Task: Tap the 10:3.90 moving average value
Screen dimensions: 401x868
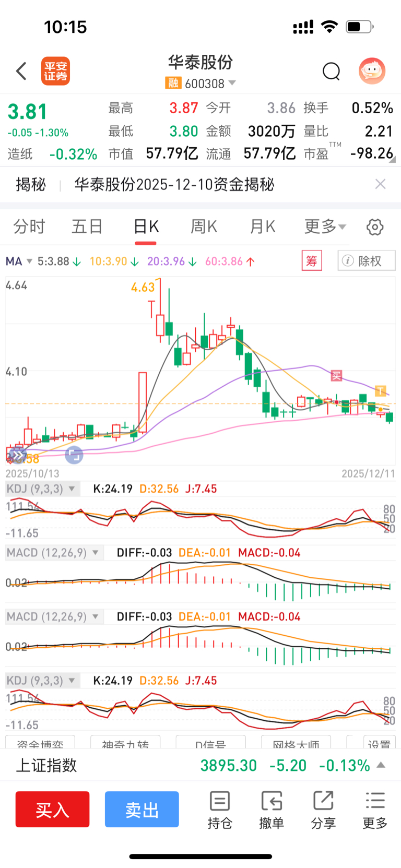Action: 114,261
